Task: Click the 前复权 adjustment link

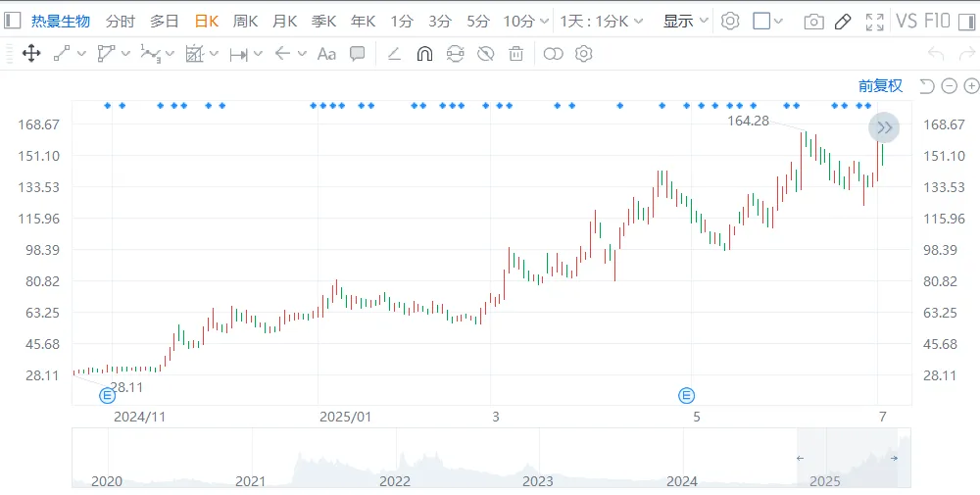Action: tap(880, 86)
